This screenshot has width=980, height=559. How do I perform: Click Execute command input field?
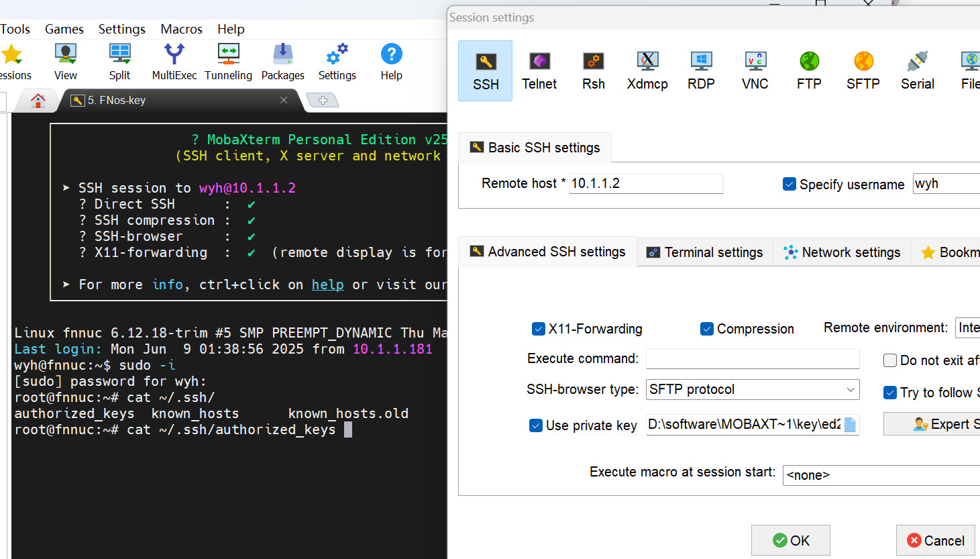(x=753, y=358)
